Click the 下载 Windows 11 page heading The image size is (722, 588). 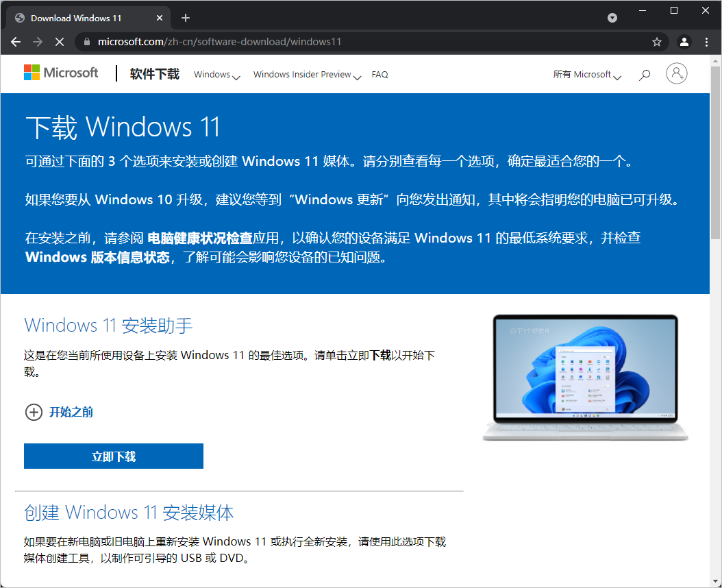point(123,127)
